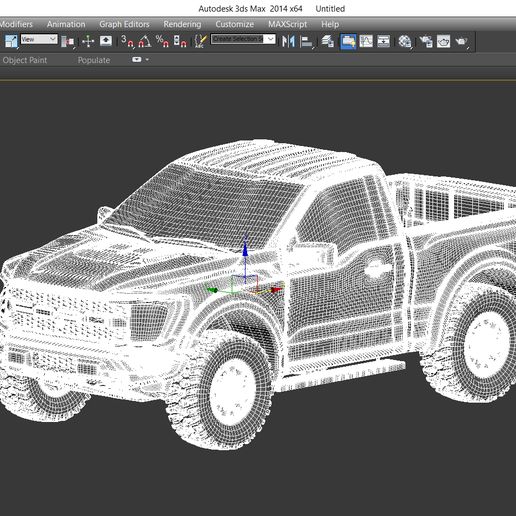Switch to the Object Paint ribbon tab
Screen dimensions: 516x516
(25, 60)
